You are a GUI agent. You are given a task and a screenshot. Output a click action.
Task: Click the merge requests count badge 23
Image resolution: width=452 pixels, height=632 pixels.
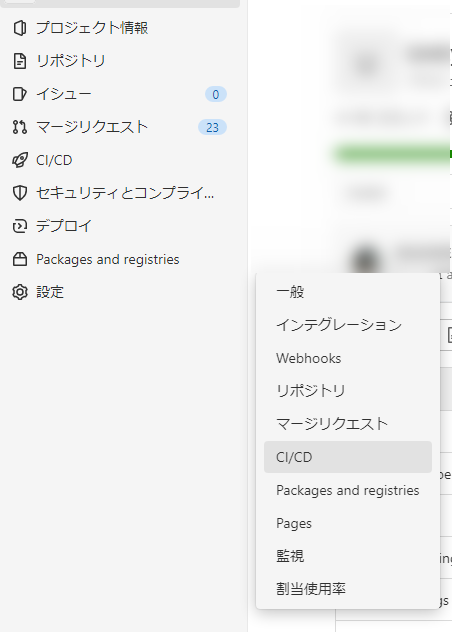click(x=212, y=127)
